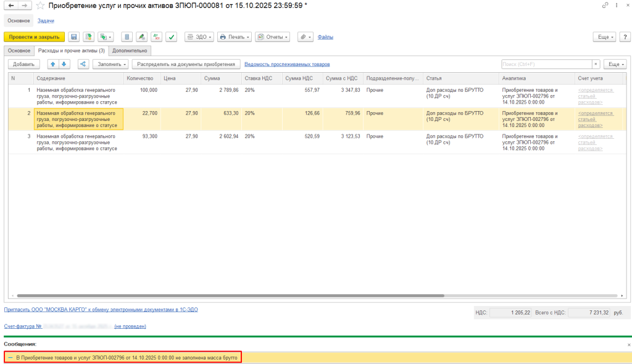
Task: Move row up with blue up arrow
Action: click(x=52, y=64)
